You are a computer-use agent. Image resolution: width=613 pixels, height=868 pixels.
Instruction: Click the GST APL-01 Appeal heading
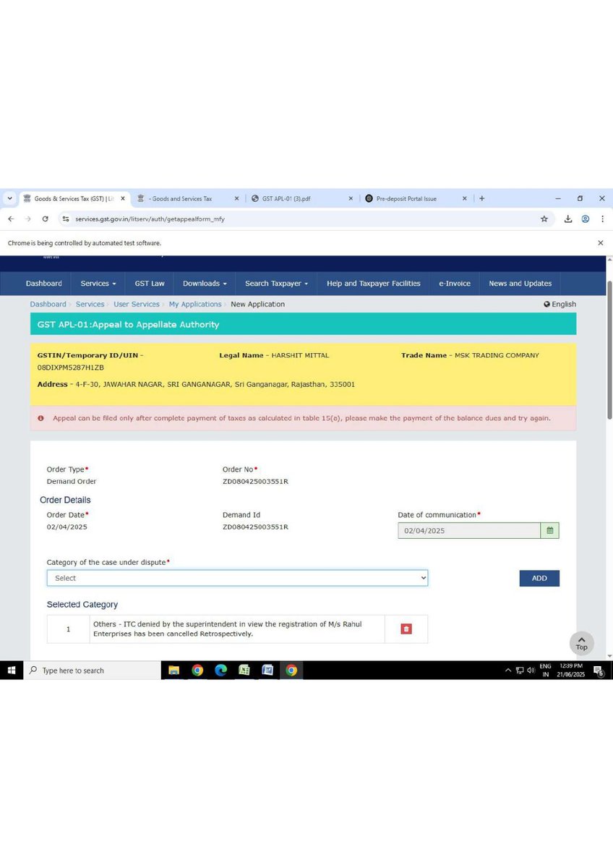(x=128, y=325)
